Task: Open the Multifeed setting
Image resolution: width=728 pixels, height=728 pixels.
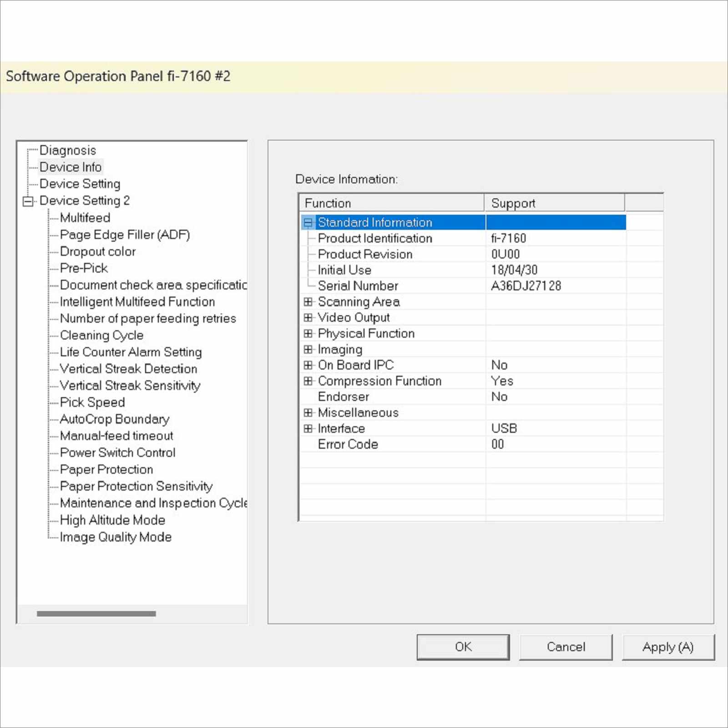Action: tap(85, 218)
